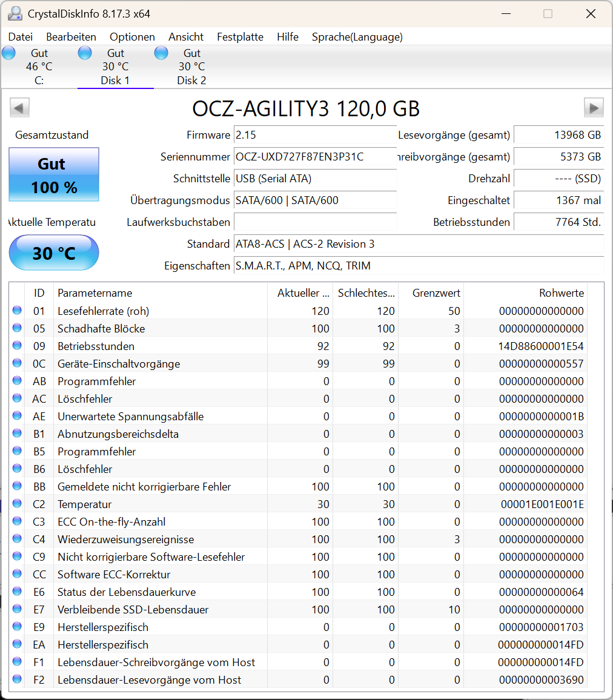The image size is (613, 700).
Task: Click status dot of Wiederzuweisungsereignisse row
Action: pos(17,538)
